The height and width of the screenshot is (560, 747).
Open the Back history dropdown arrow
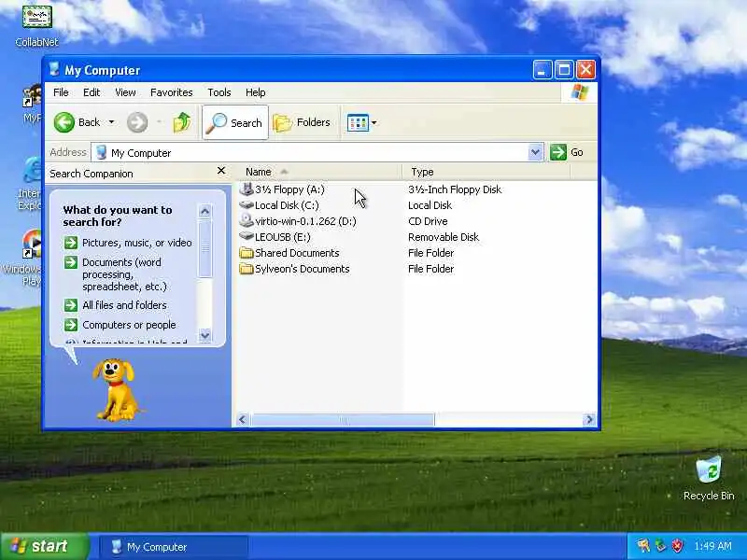pyautogui.click(x=111, y=122)
